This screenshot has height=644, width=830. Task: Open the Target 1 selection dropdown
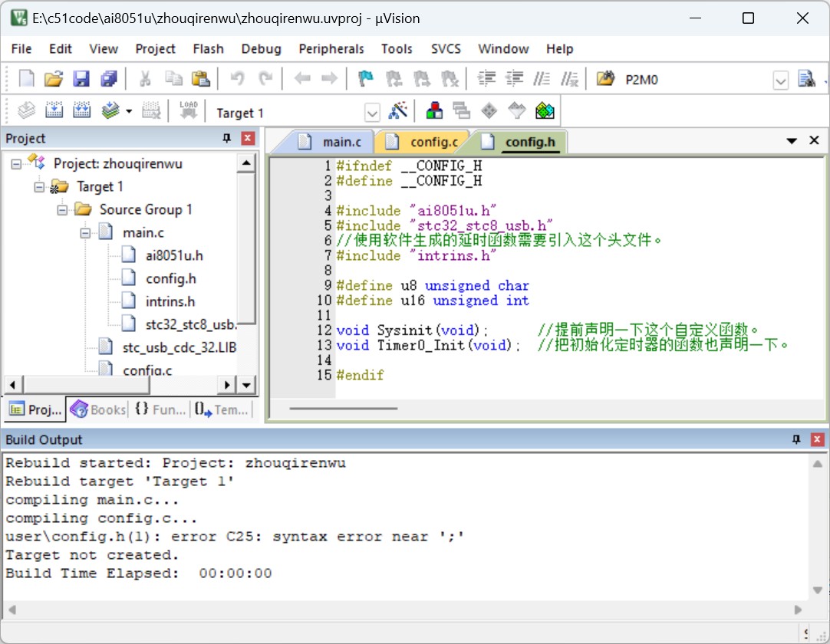372,113
